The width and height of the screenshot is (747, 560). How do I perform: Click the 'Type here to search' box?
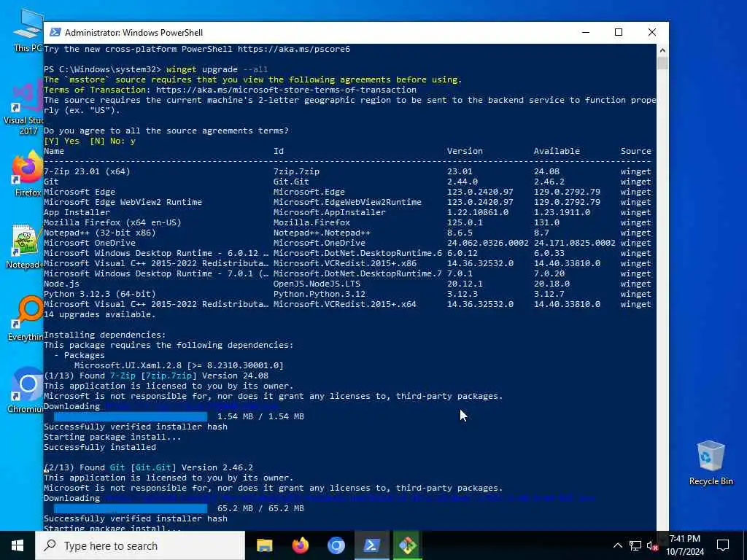140,545
